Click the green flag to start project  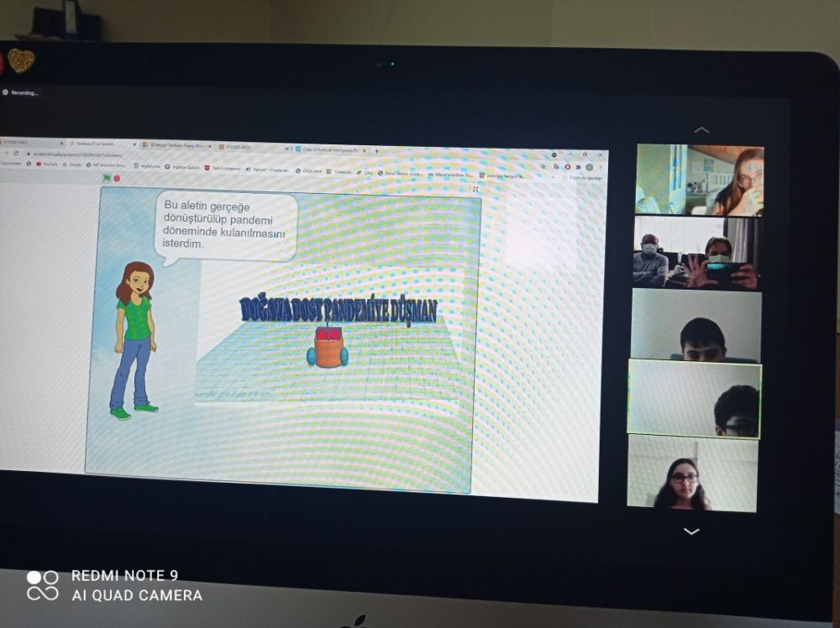coord(107,178)
